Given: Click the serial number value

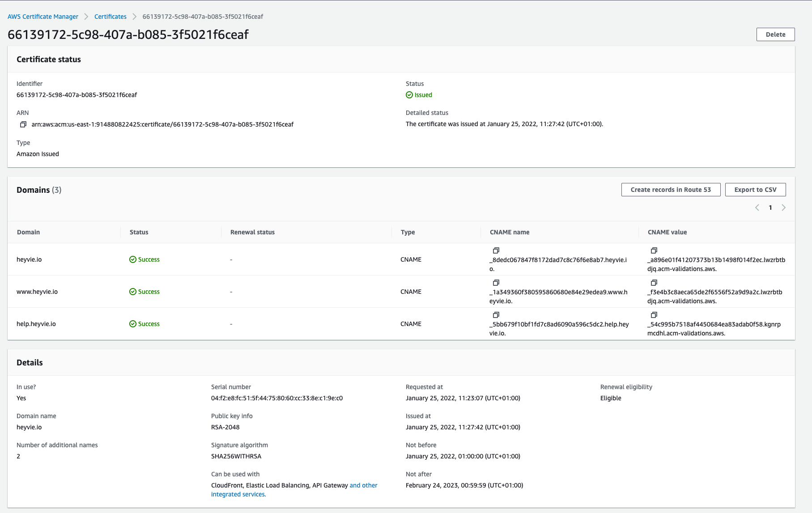Looking at the screenshot, I should point(277,398).
